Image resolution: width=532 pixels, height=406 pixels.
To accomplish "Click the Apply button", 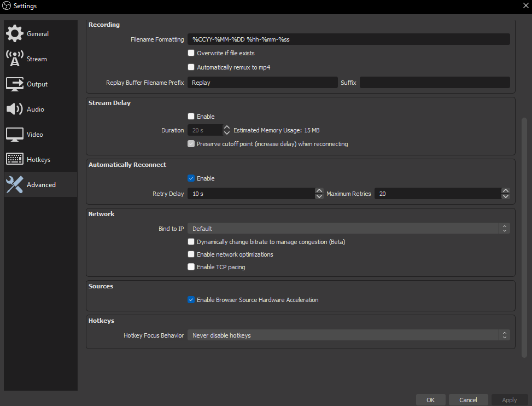I will click(509, 400).
